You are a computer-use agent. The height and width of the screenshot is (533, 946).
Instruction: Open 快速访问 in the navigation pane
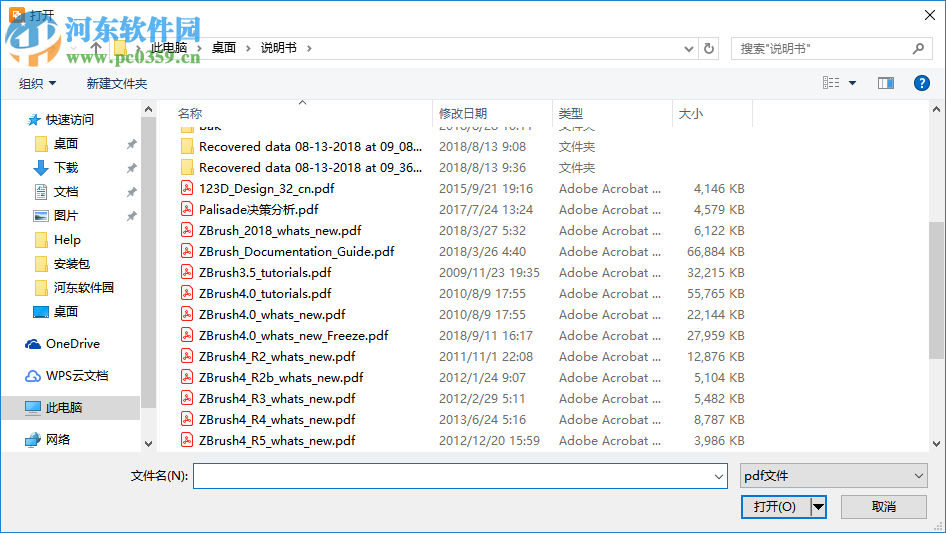pyautogui.click(x=69, y=120)
